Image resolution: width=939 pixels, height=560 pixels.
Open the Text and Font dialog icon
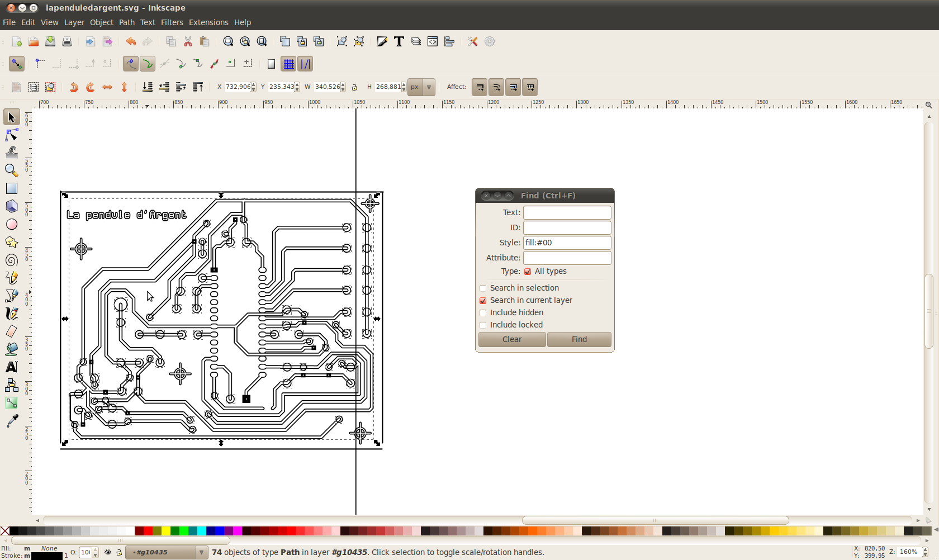[399, 41]
